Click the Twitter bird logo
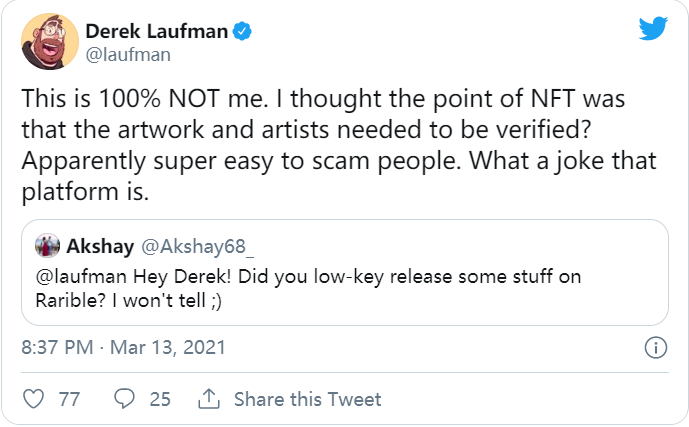The height and width of the screenshot is (427, 689). coord(652,29)
